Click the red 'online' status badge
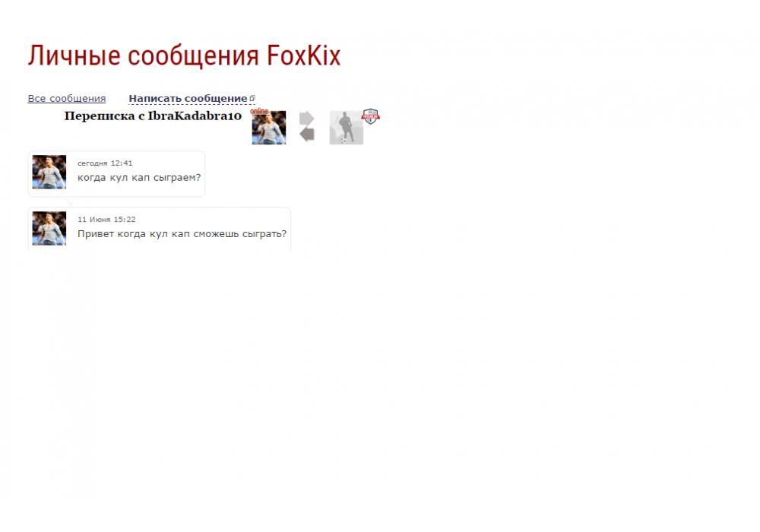The width and height of the screenshot is (760, 532). point(259,112)
